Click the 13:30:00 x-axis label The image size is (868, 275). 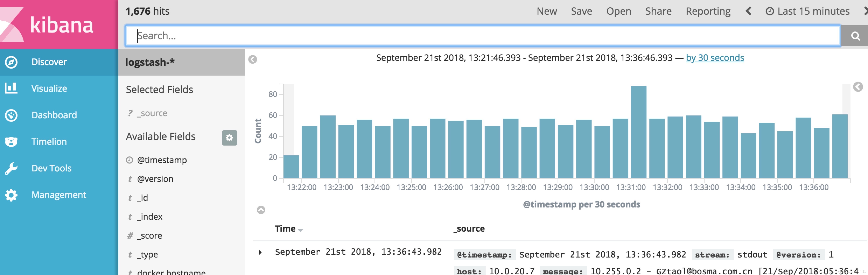[x=594, y=187]
